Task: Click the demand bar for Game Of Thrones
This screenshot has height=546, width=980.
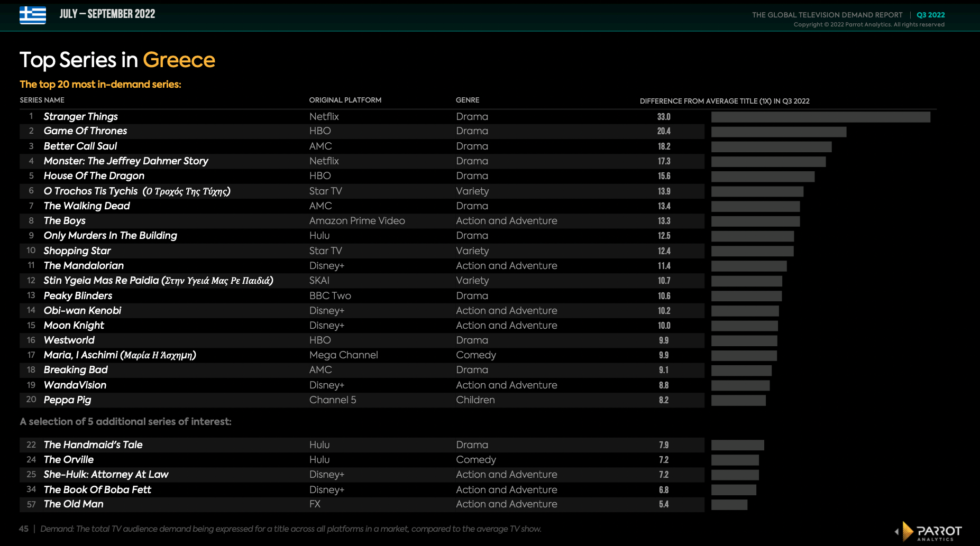Action: coord(778,132)
